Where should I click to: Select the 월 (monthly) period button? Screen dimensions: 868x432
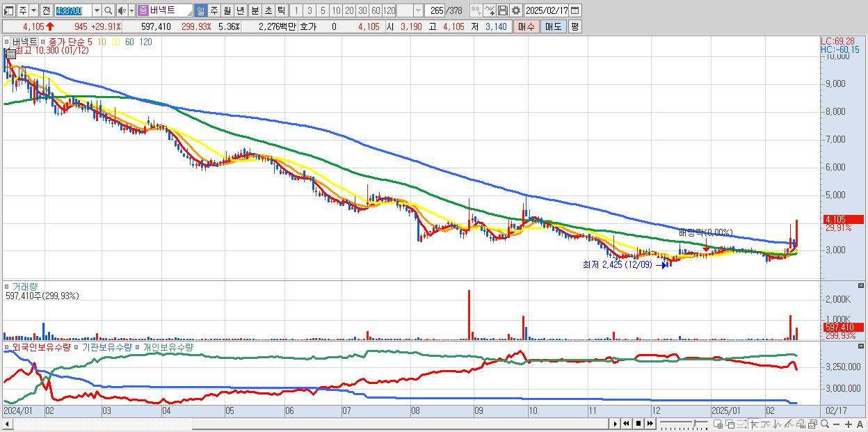pos(227,10)
